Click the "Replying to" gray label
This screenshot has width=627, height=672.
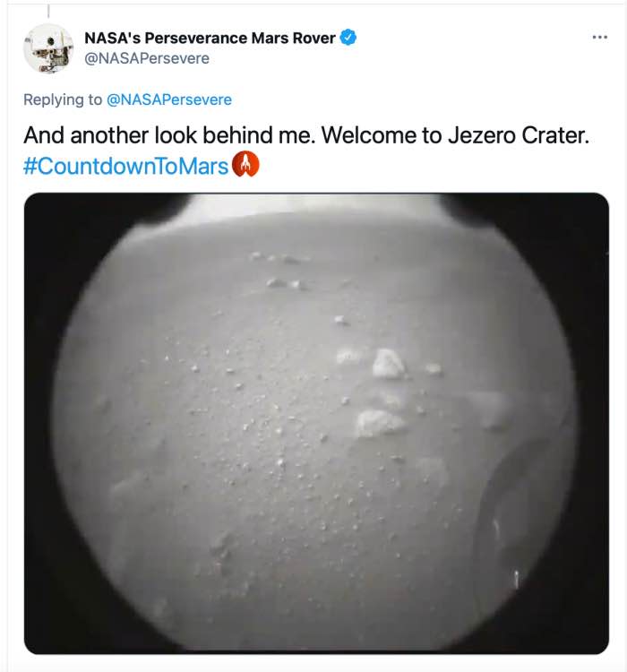coord(63,99)
